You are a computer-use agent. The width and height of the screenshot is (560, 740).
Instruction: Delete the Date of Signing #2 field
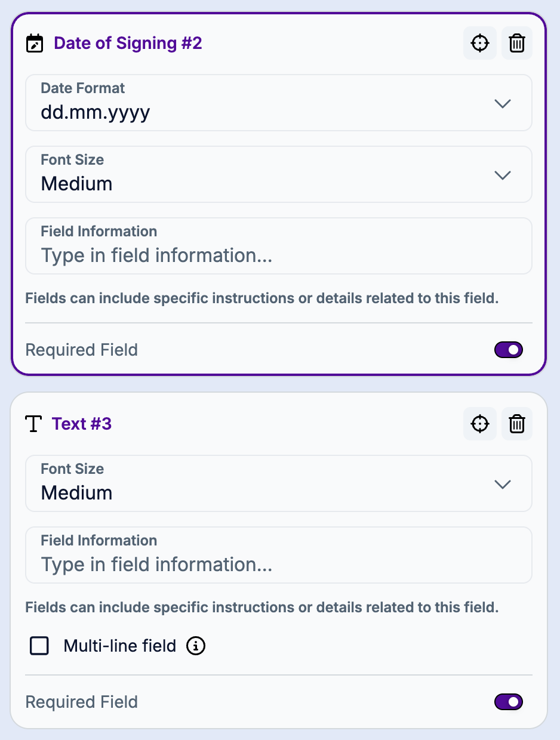(517, 44)
